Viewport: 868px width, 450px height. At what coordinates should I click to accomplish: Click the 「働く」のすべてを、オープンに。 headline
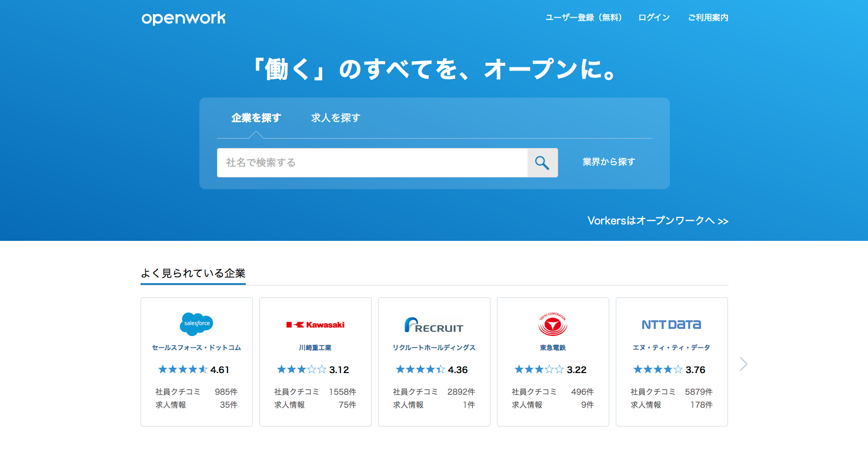434,70
